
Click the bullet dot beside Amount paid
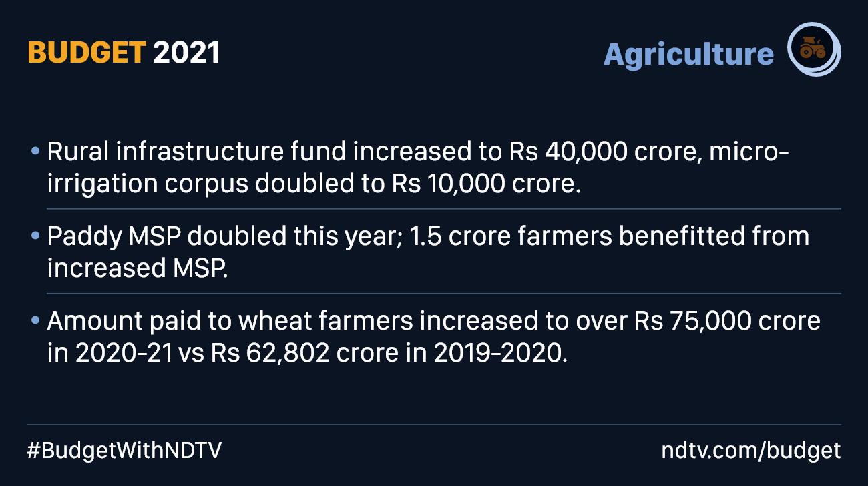pos(35,321)
